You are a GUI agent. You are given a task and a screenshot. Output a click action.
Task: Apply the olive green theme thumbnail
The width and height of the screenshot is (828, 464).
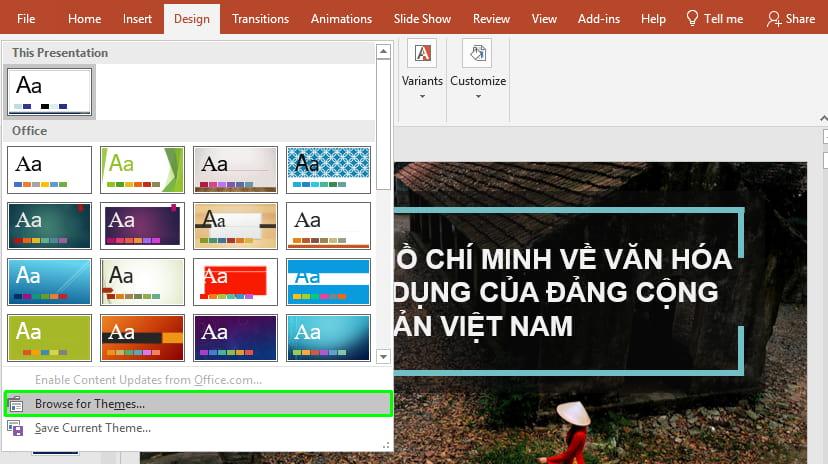click(x=50, y=338)
